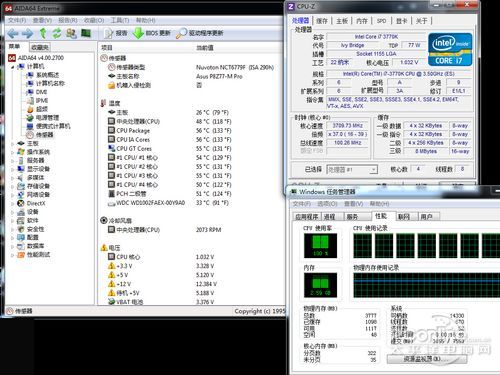Select 数据库 in the AIDA64 tree
This screenshot has width=500, height=375.
[x=31, y=246]
